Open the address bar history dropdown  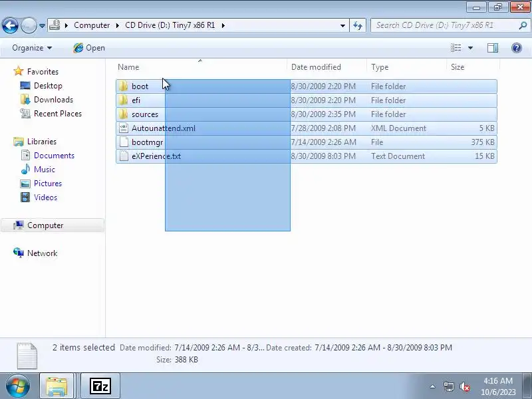coord(342,25)
